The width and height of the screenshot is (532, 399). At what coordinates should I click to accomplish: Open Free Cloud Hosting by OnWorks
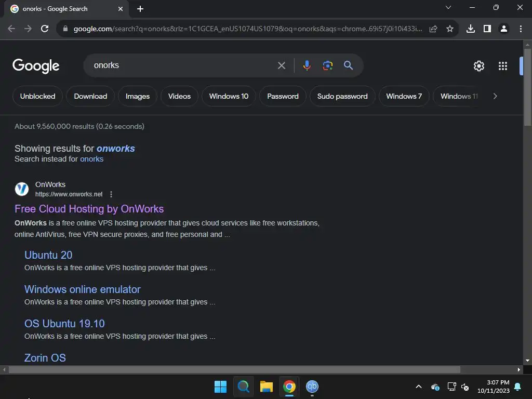coord(89,209)
